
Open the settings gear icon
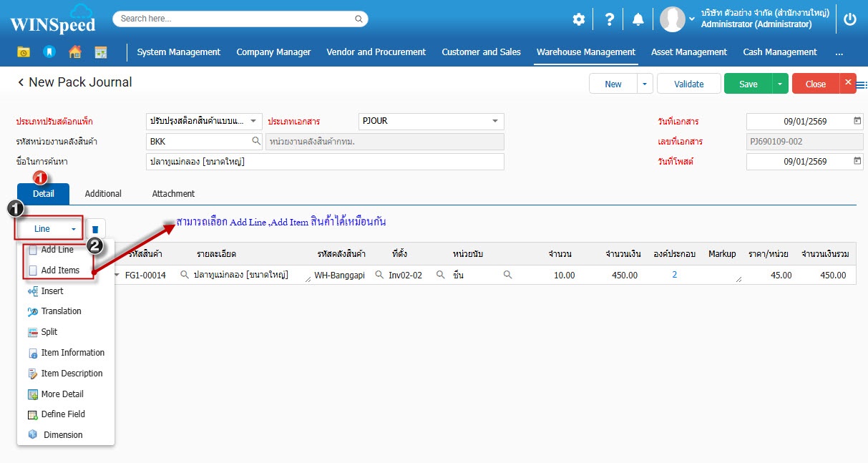[578, 19]
